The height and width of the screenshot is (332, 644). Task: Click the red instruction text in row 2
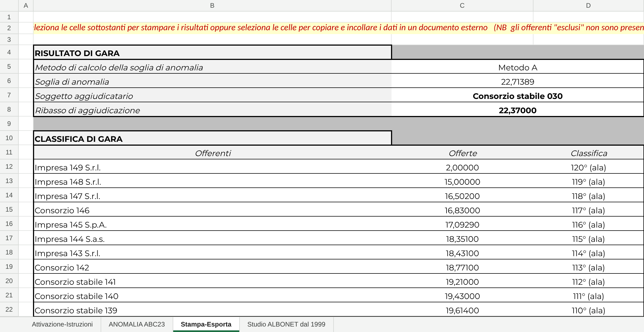click(x=338, y=27)
